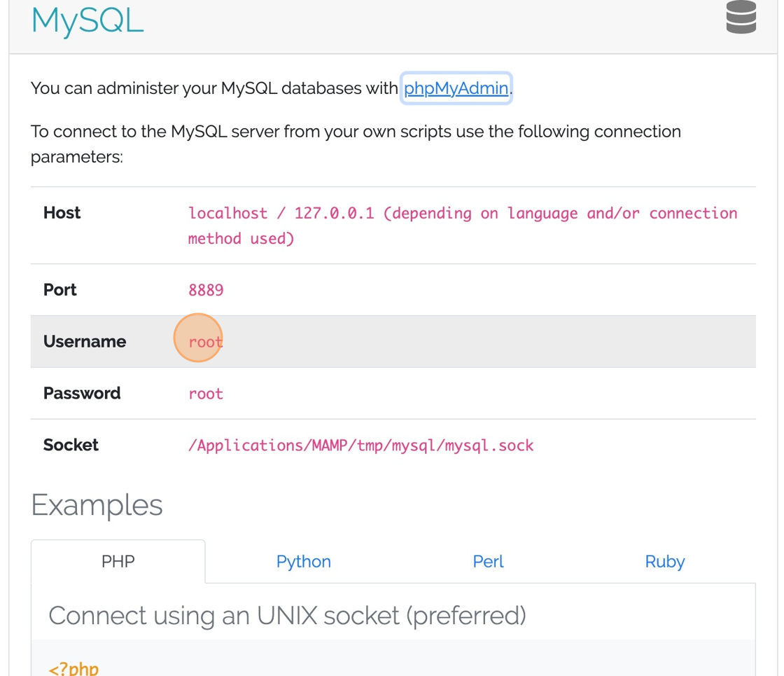The height and width of the screenshot is (676, 784).
Task: Click the 'Connect using an UNIX socket' heading
Action: pos(287,616)
